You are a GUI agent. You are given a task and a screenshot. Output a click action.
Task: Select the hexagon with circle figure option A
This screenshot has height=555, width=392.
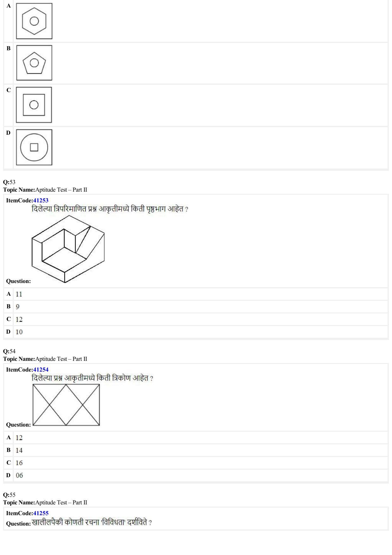click(34, 21)
